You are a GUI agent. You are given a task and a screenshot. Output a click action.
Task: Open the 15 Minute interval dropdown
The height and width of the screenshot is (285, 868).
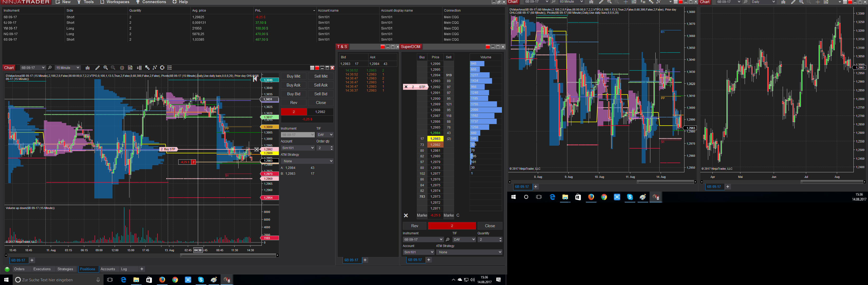tap(68, 68)
